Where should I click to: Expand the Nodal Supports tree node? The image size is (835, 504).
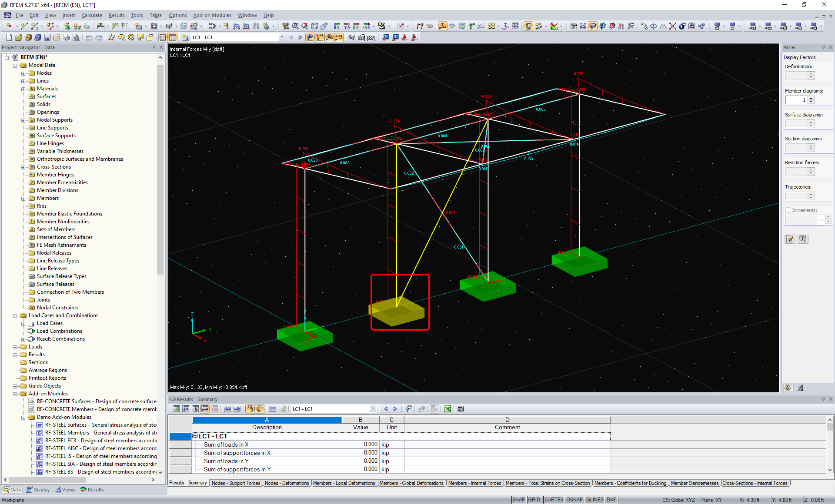tap(23, 120)
